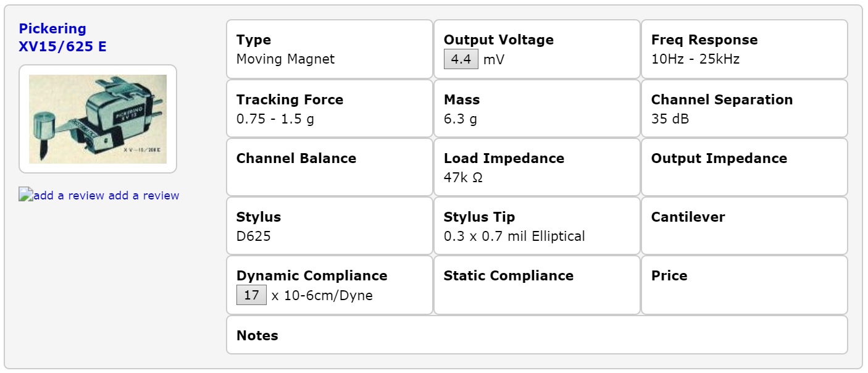Image resolution: width=868 pixels, height=373 pixels.
Task: Click the empty Channel Balance cell
Action: [330, 167]
